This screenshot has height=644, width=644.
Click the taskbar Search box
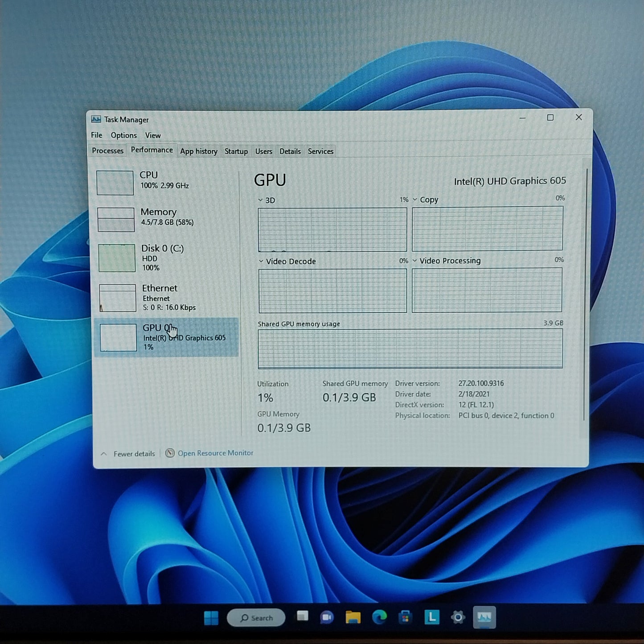click(256, 618)
